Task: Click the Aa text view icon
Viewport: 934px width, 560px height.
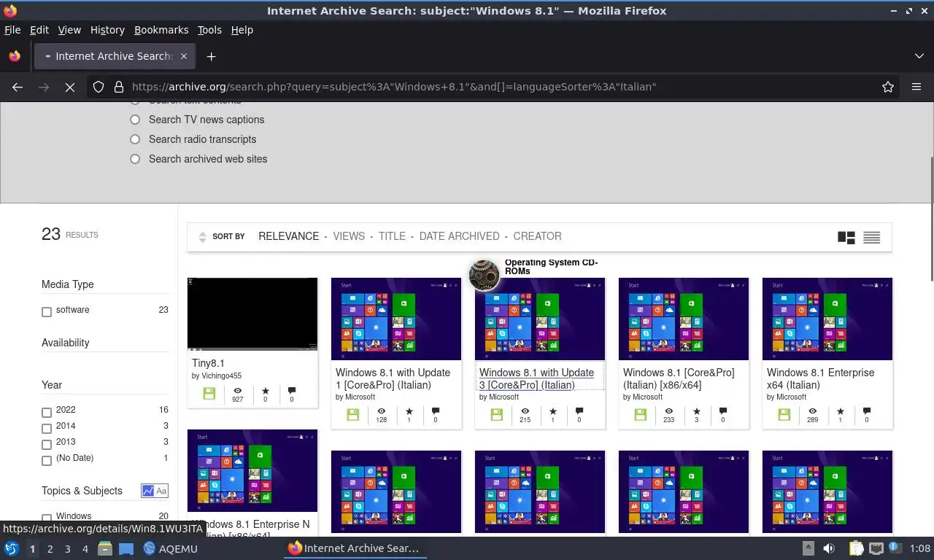Action: point(161,491)
